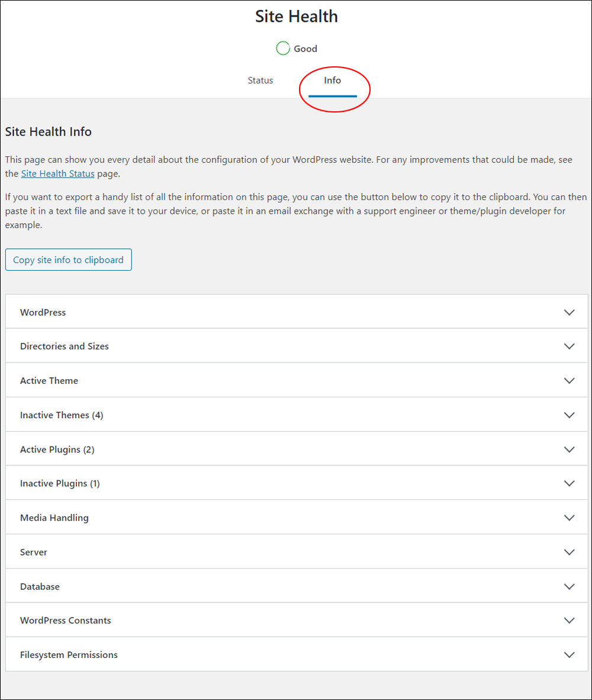
Task: Click the Active Plugins (2) label
Action: pos(57,449)
